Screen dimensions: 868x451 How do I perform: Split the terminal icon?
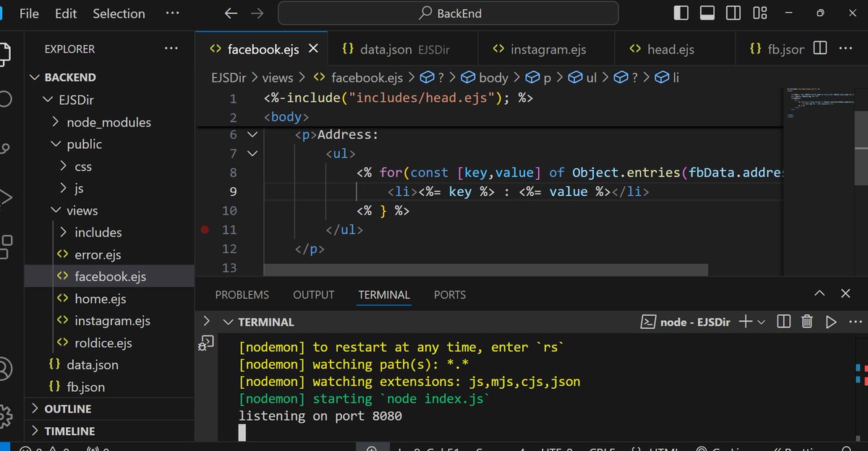click(783, 322)
